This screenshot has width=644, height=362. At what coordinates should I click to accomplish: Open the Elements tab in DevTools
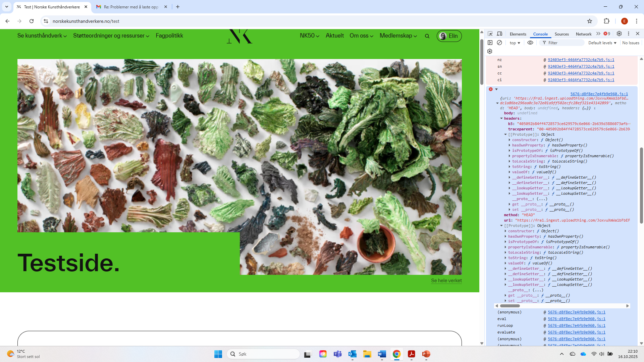point(518,34)
